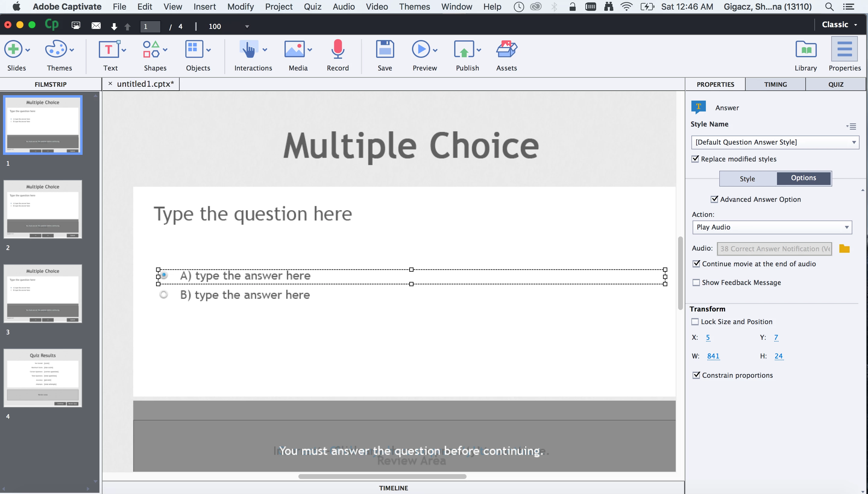Click the Save floppy disk icon
Viewport: 868px width, 494px height.
385,50
